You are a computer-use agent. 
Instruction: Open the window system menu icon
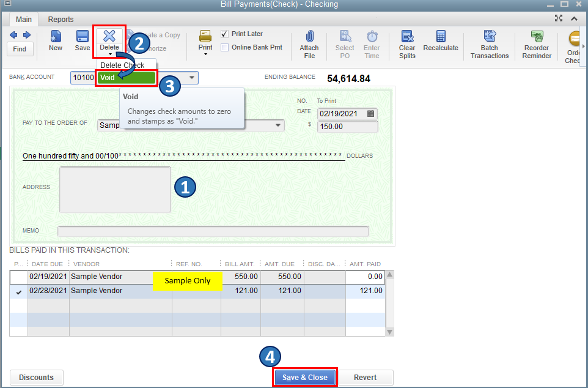click(x=7, y=4)
